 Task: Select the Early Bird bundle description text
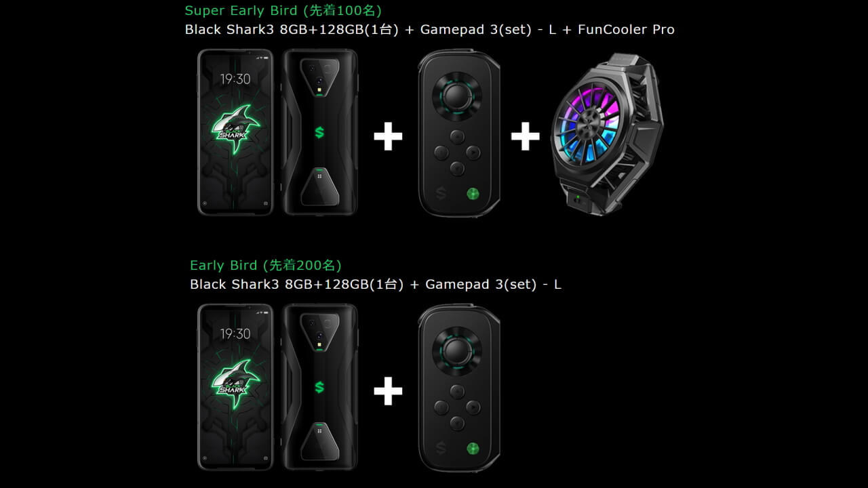coord(376,285)
